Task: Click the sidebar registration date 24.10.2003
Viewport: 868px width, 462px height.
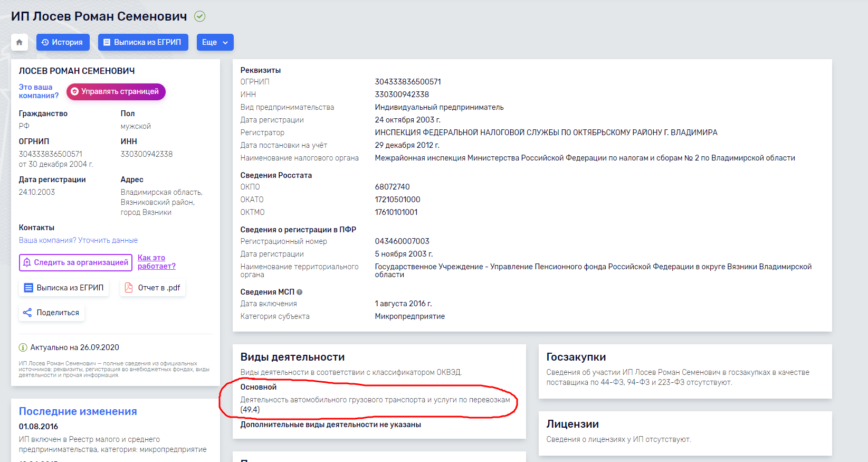Action: click(x=37, y=192)
